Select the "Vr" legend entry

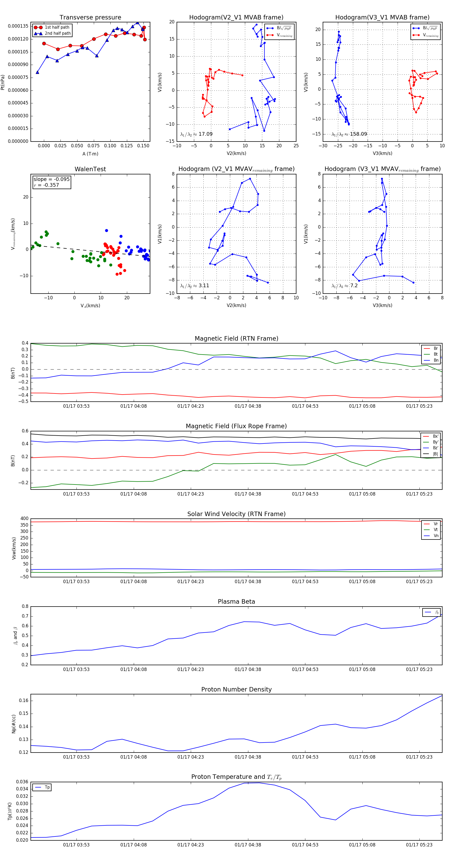pos(431,524)
